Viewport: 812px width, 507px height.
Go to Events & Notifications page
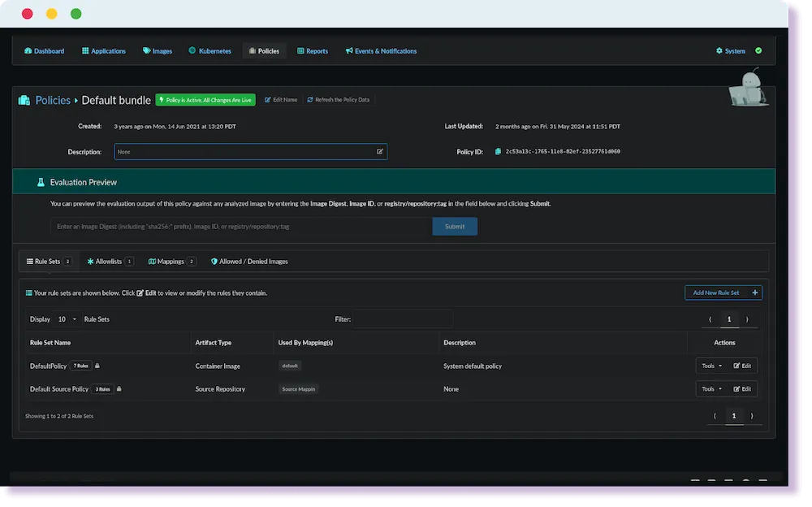381,51
